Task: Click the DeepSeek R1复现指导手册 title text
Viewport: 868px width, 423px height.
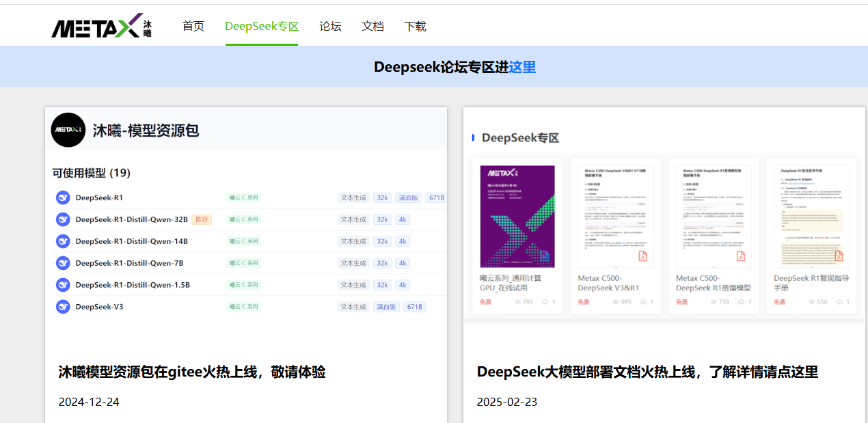Action: coord(811,283)
